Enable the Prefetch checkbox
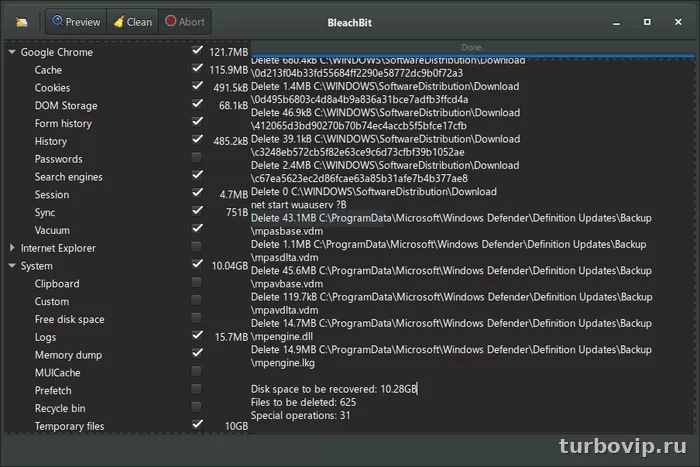This screenshot has height=467, width=700. tap(196, 389)
